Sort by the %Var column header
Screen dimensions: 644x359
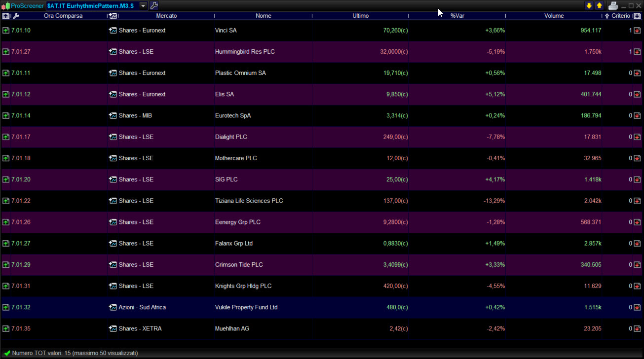(x=457, y=16)
